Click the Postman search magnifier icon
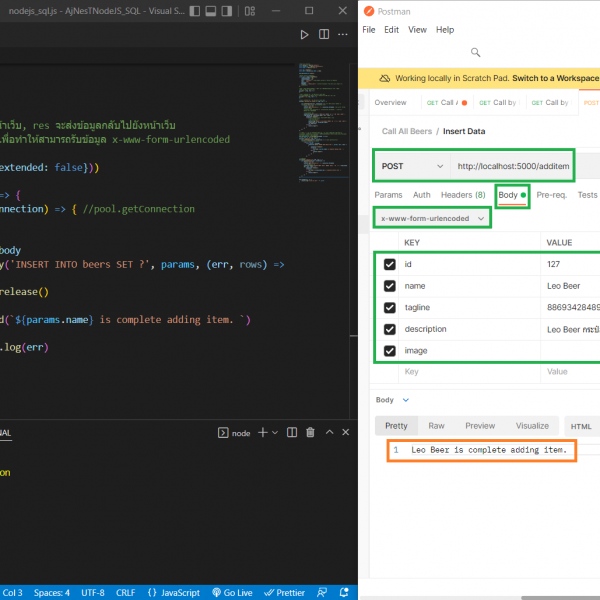 475,53
